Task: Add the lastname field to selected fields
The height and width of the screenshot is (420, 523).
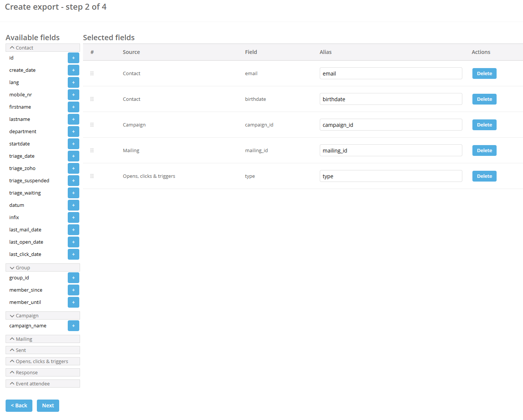Action: (73, 119)
